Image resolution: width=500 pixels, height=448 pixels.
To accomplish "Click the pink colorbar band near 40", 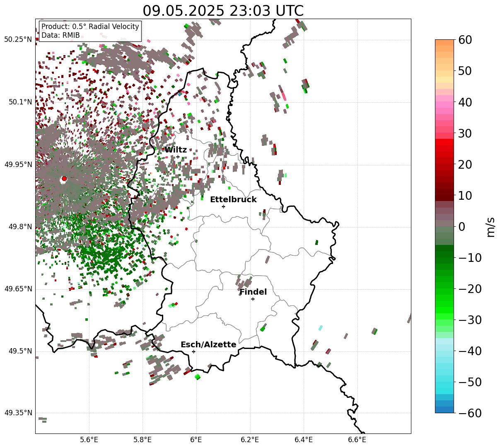I will tap(444, 102).
